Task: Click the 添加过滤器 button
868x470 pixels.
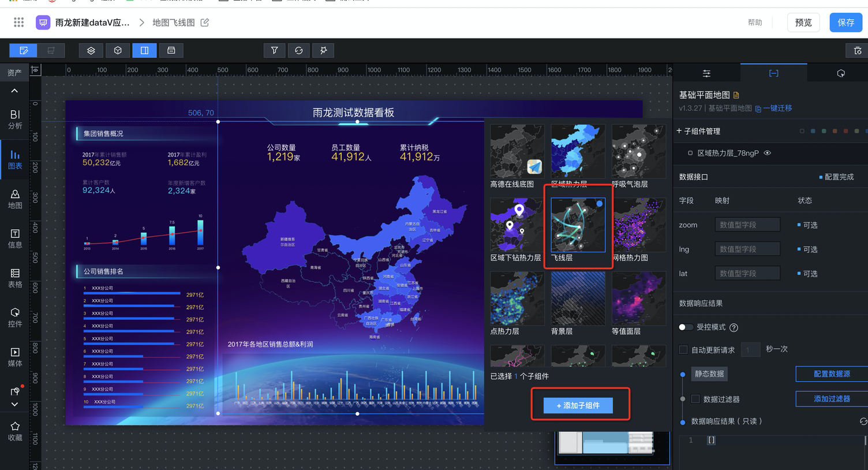Action: (x=832, y=399)
